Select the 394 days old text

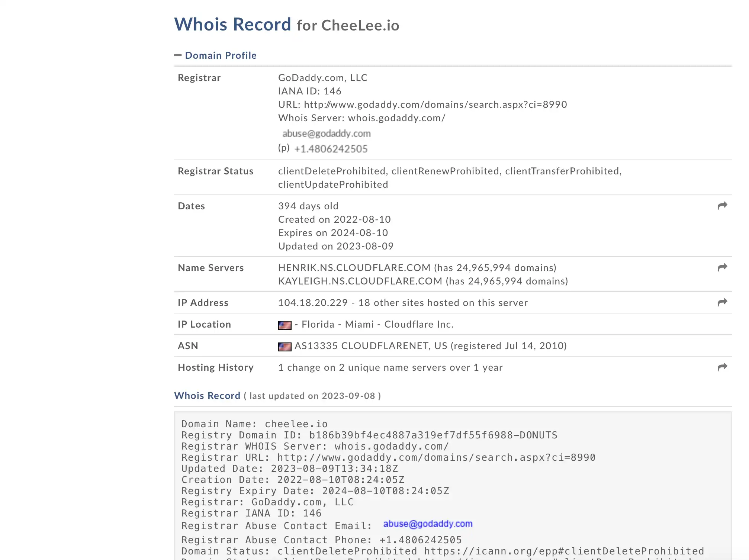coord(308,206)
